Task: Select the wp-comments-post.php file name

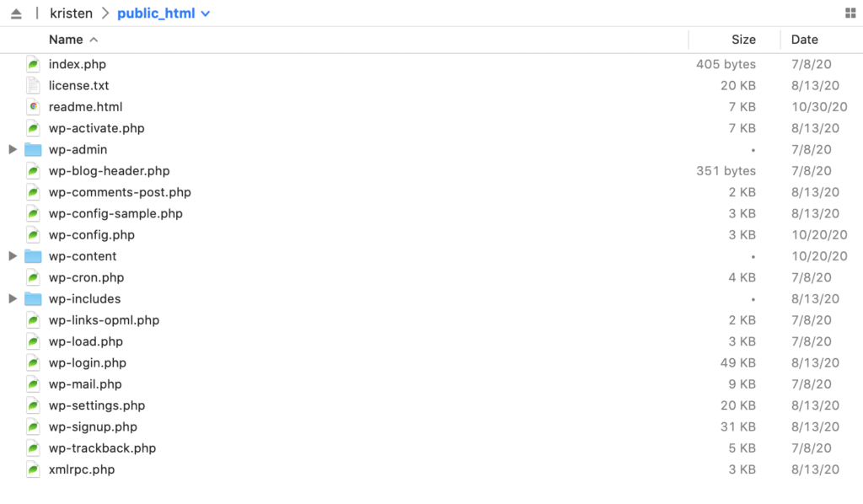Action: point(120,192)
